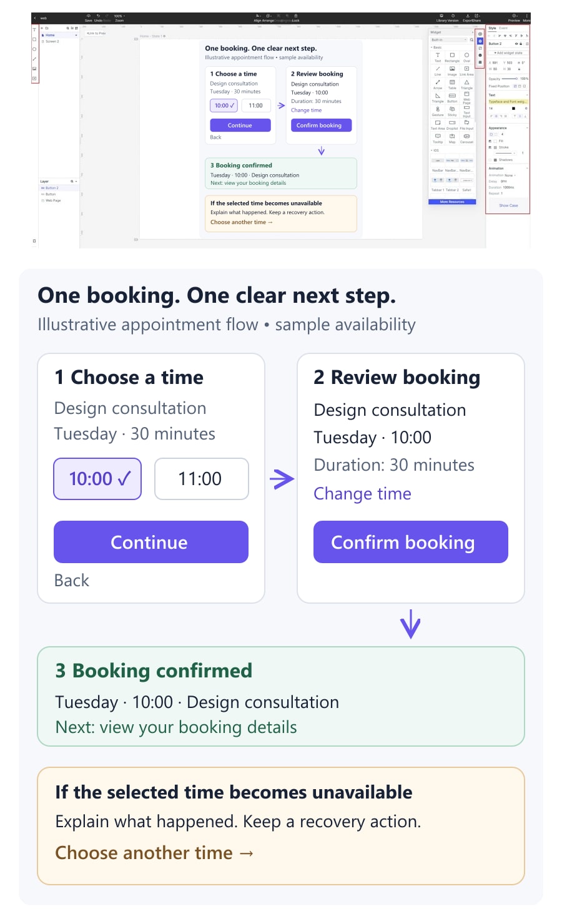Click the Save icon in top bar

[x=88, y=17]
